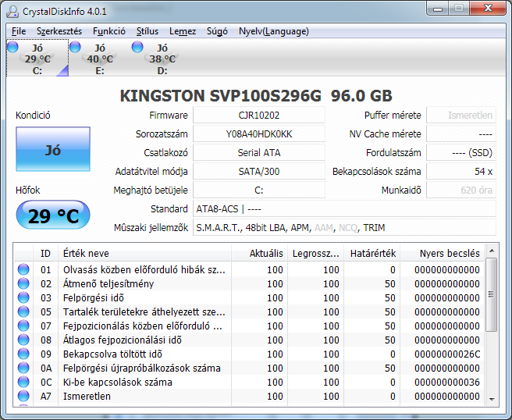The image size is (512, 420).
Task: Open the File menu
Action: click(x=19, y=31)
